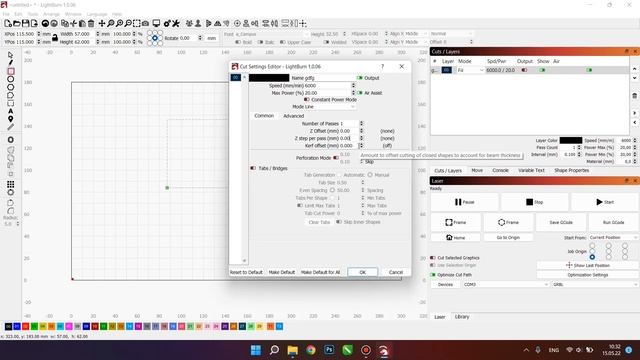This screenshot has height=360, width=640.
Task: Click Reset to Default button
Action: click(246, 272)
